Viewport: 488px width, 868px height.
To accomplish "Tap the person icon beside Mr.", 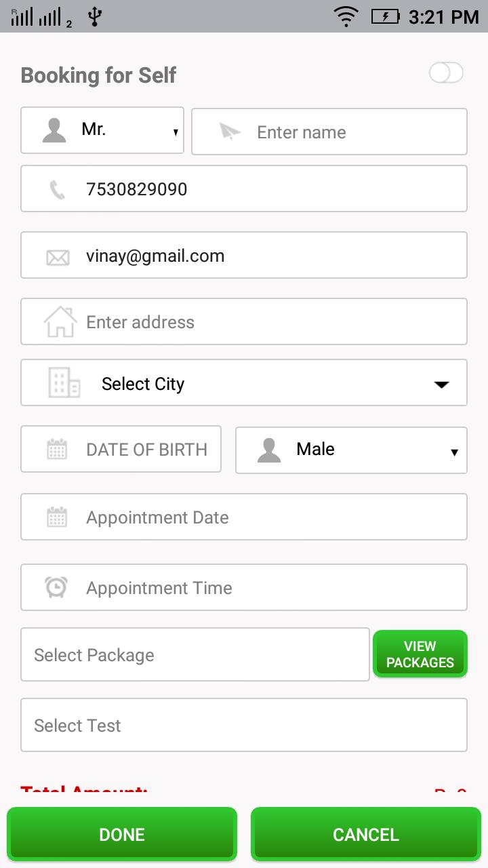I will 54,130.
